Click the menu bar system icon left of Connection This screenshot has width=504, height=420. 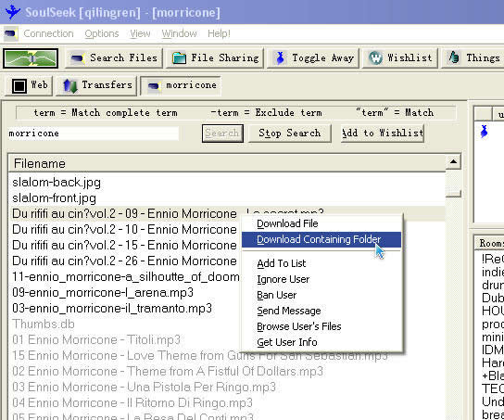(x=10, y=33)
